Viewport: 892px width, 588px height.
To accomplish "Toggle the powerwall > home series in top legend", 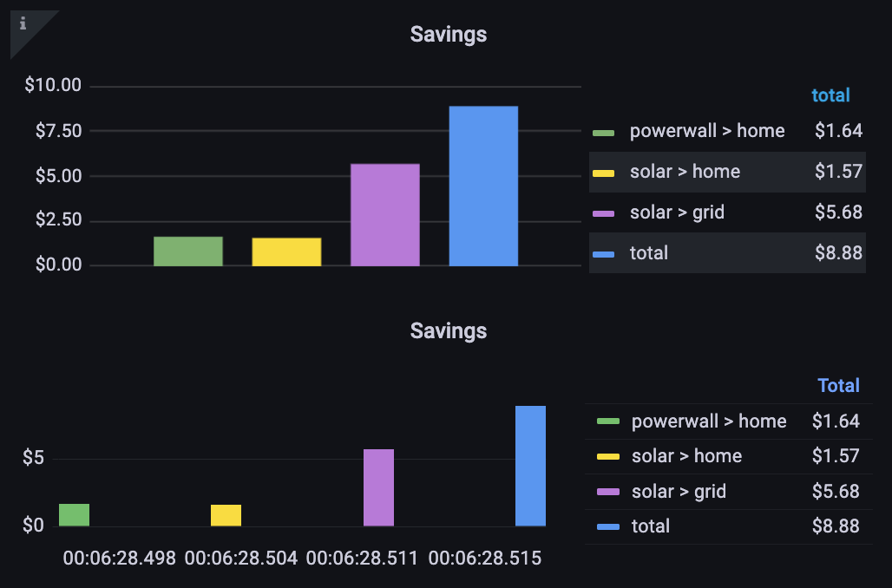I will (707, 131).
